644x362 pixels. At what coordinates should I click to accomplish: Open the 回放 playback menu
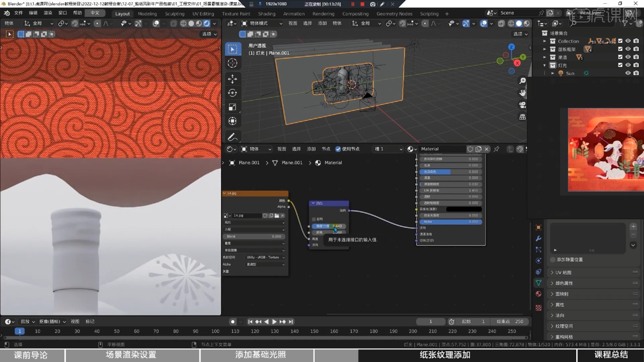point(28,321)
